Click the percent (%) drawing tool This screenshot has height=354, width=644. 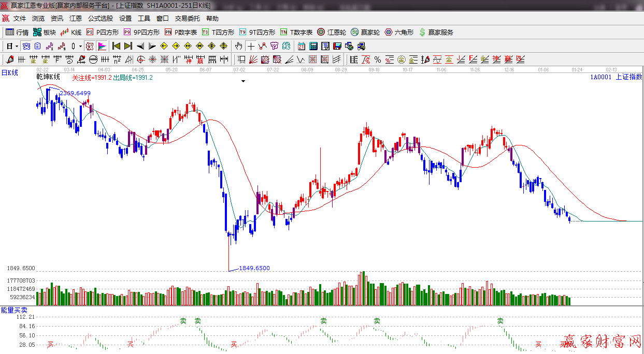[x=378, y=60]
